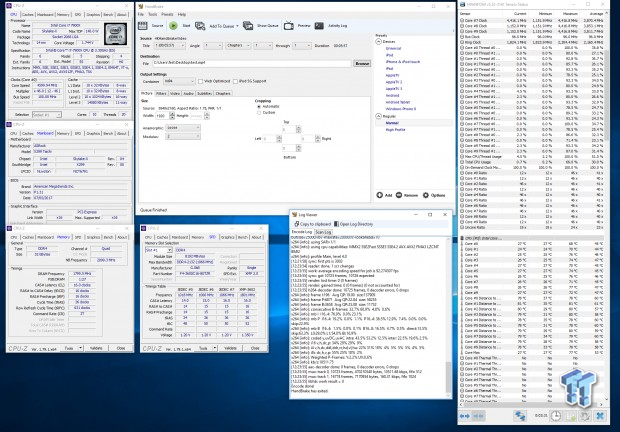
Task: Click the Browse destination button
Action: (362, 63)
